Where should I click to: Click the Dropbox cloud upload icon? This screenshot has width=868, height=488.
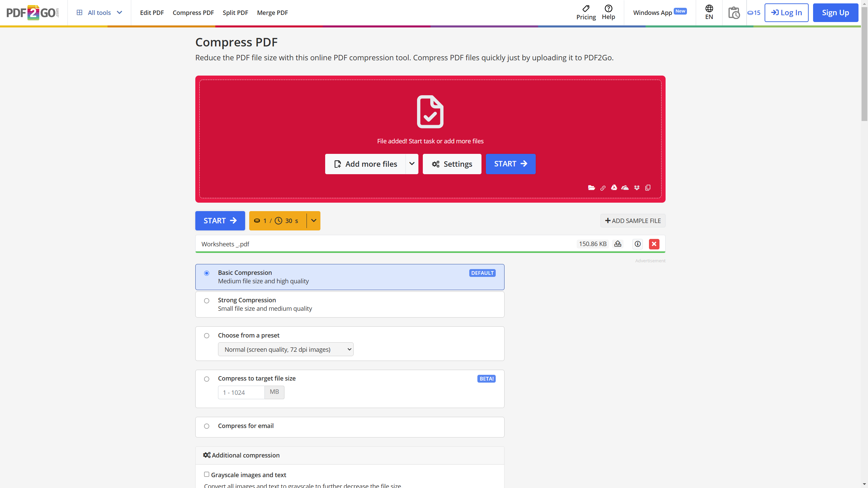pyautogui.click(x=637, y=188)
